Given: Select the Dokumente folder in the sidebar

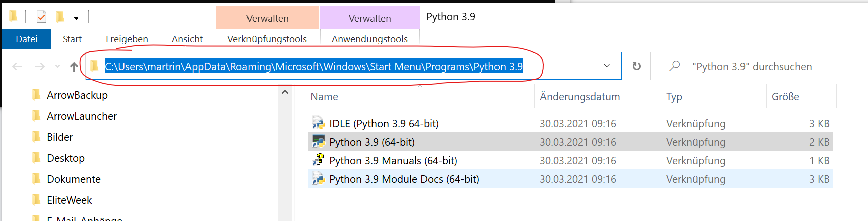Looking at the screenshot, I should (74, 179).
